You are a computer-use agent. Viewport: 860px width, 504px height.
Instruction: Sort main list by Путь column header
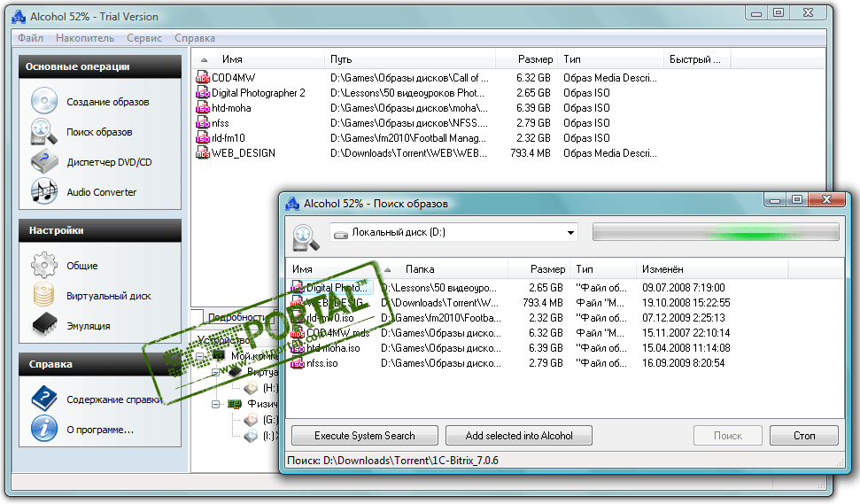tap(410, 59)
